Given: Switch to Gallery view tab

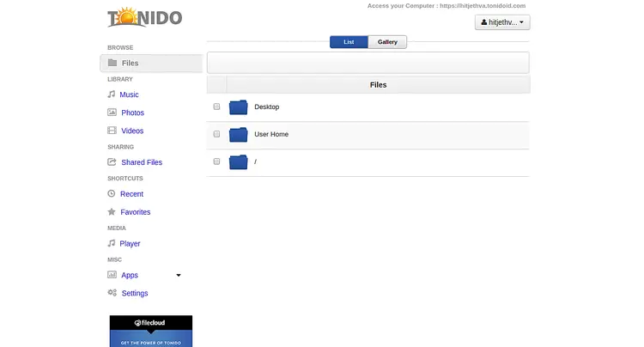Looking at the screenshot, I should 387,42.
